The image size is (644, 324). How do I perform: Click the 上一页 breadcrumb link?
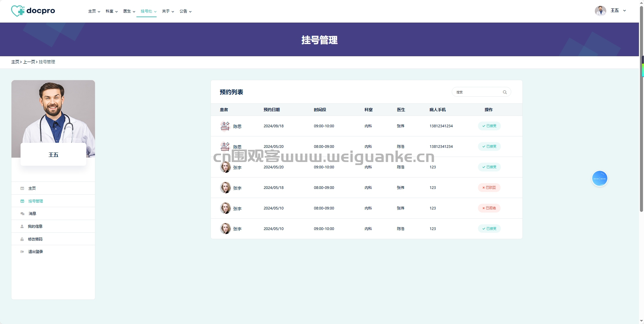(29, 62)
